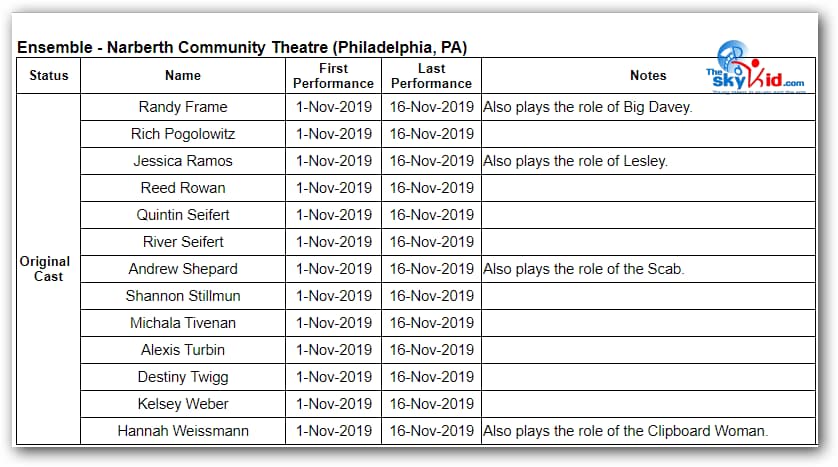Click the Notes column header
Screen dimensions: 838x467
click(647, 76)
